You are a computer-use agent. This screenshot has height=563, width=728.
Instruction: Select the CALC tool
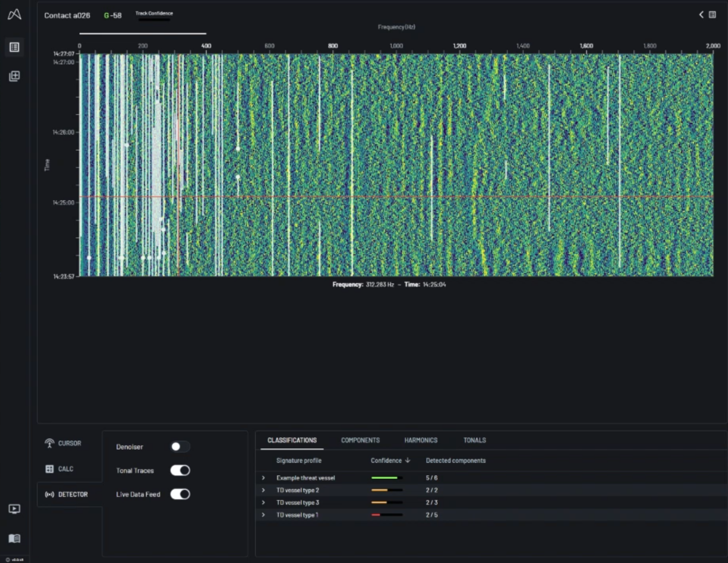[x=60, y=469]
